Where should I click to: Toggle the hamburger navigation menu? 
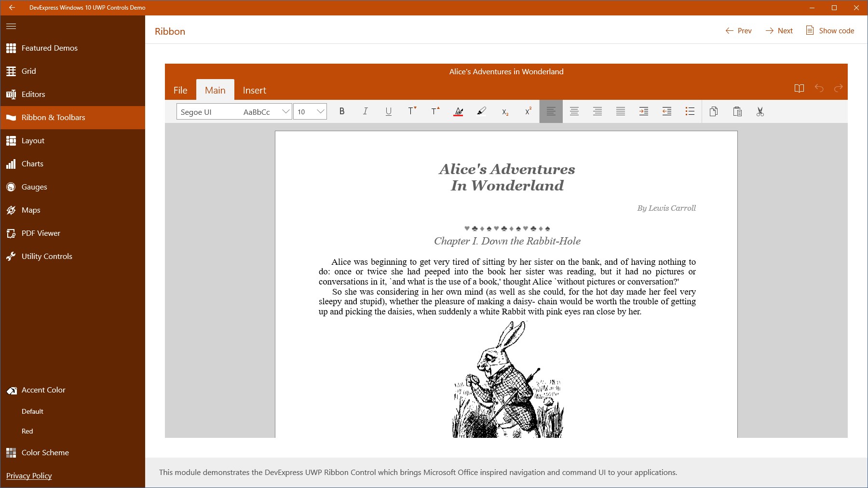[x=11, y=26]
